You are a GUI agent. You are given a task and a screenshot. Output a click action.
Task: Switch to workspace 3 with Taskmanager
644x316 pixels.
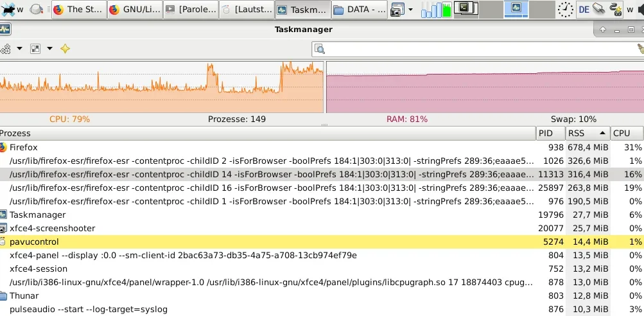(x=516, y=10)
